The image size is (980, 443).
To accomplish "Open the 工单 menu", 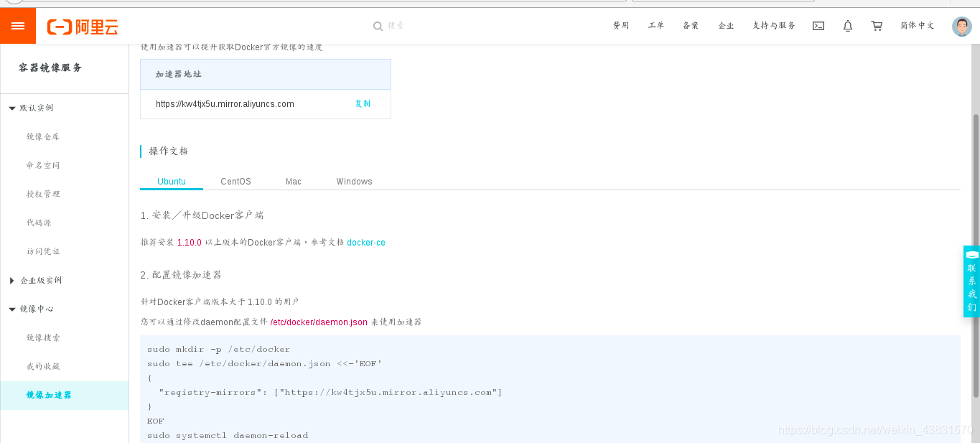I will point(656,26).
